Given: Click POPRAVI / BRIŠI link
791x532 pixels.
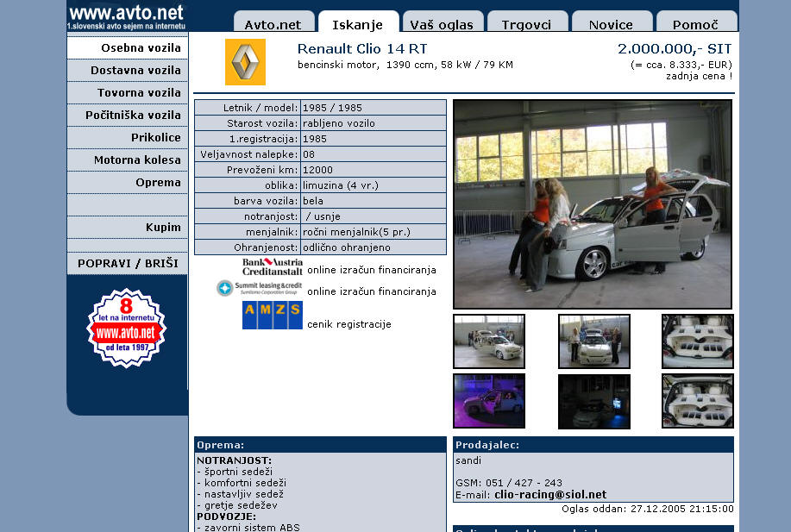Looking at the screenshot, I should (x=127, y=263).
